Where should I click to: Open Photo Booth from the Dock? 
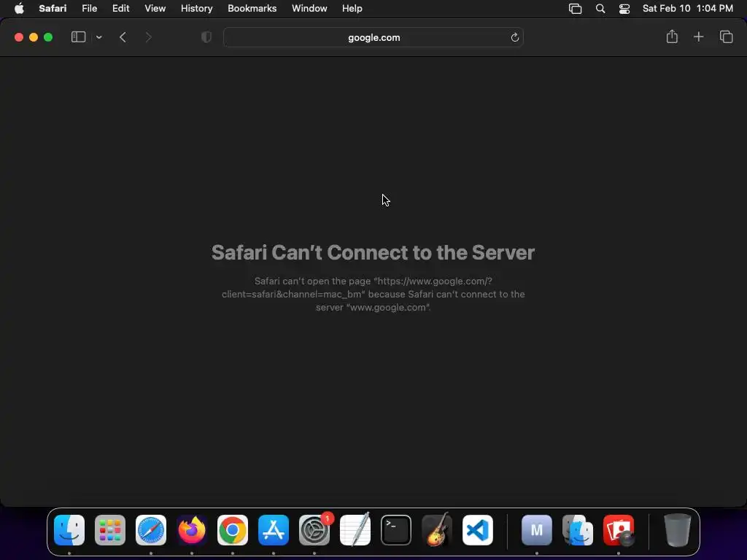point(619,530)
